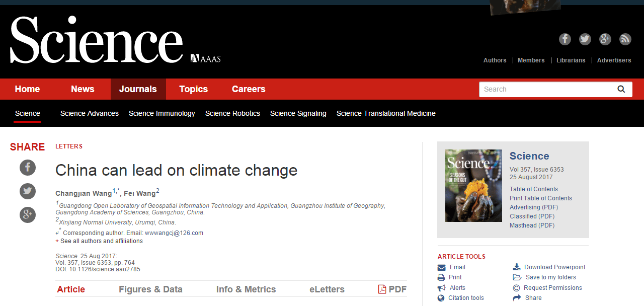Screen dimensions: 644x306
Task: Click the LETTERS category label
Action: [69, 146]
